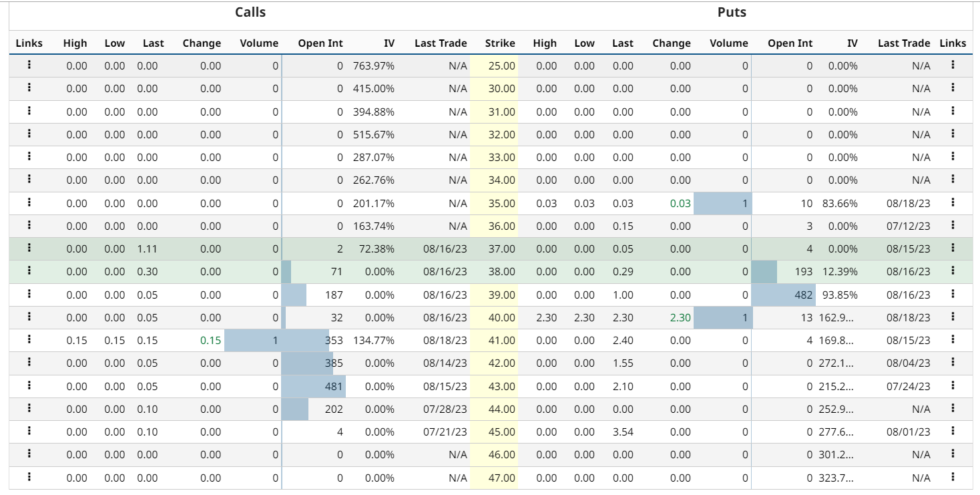Click put open interest 482
Viewport: 980px width, 495px height.
click(803, 295)
